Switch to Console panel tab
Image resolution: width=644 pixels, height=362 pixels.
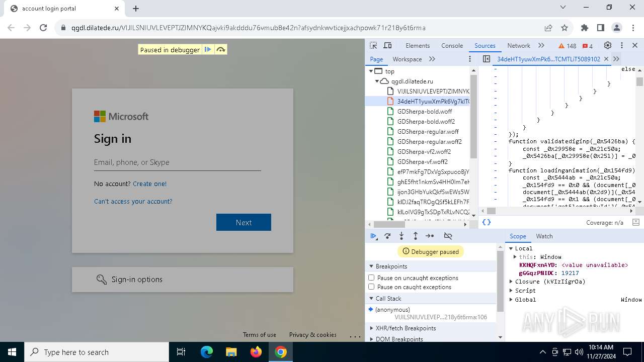pyautogui.click(x=452, y=45)
